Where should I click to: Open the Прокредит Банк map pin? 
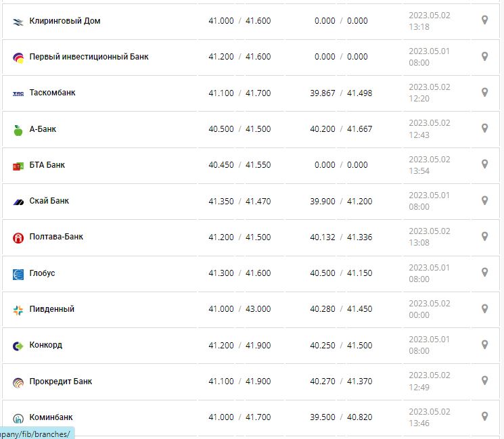[x=484, y=380]
